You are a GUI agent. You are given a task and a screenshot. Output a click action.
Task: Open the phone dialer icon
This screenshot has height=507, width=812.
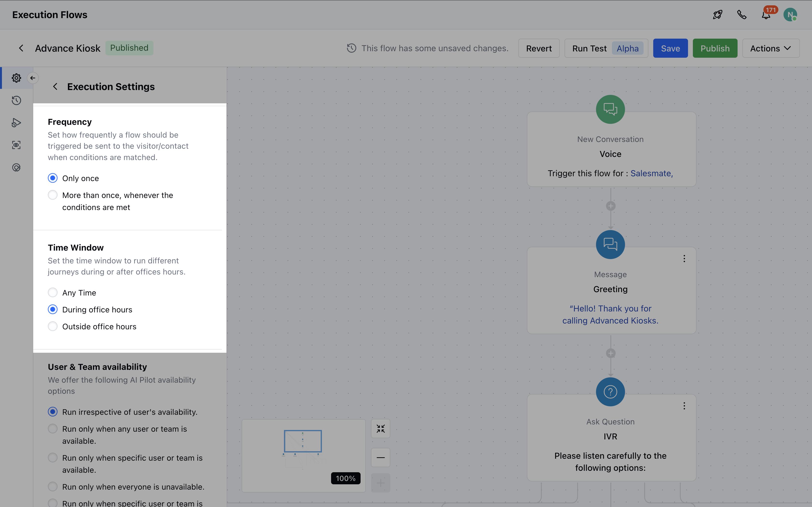coord(741,15)
